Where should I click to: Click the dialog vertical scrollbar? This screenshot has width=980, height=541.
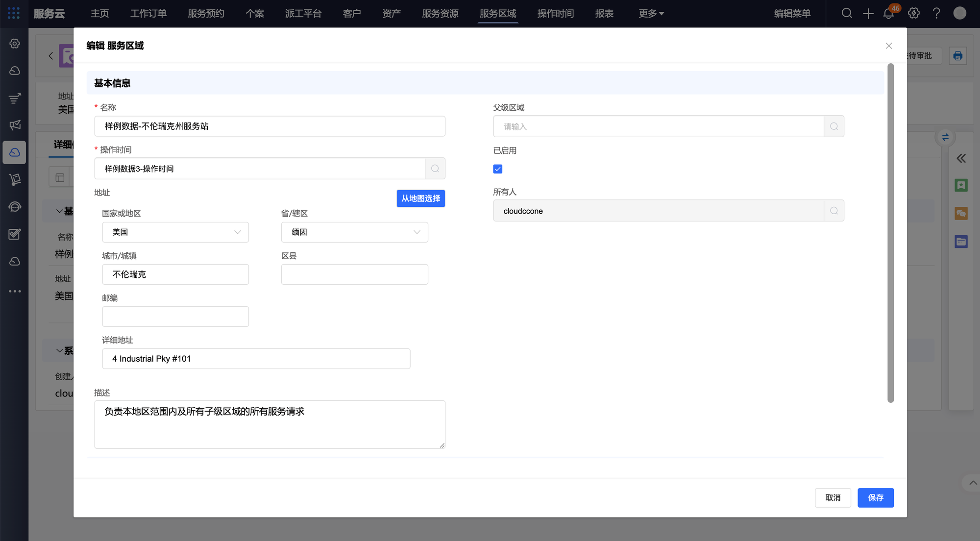point(891,233)
